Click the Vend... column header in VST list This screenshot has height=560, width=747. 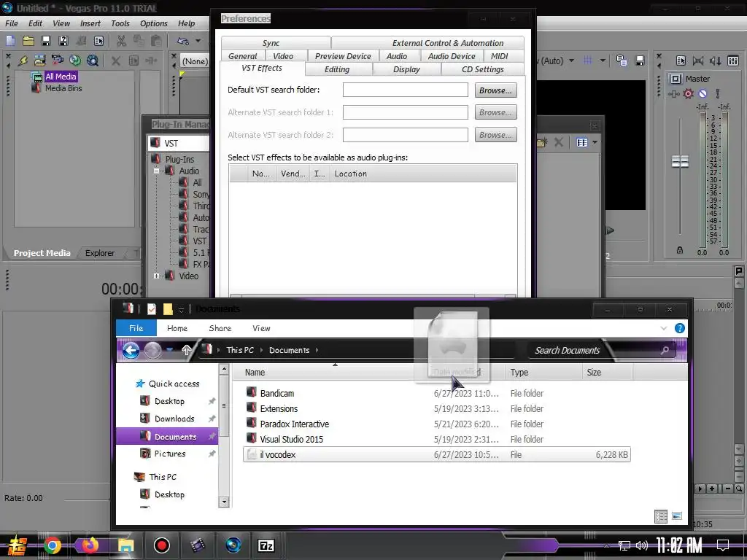pos(293,174)
